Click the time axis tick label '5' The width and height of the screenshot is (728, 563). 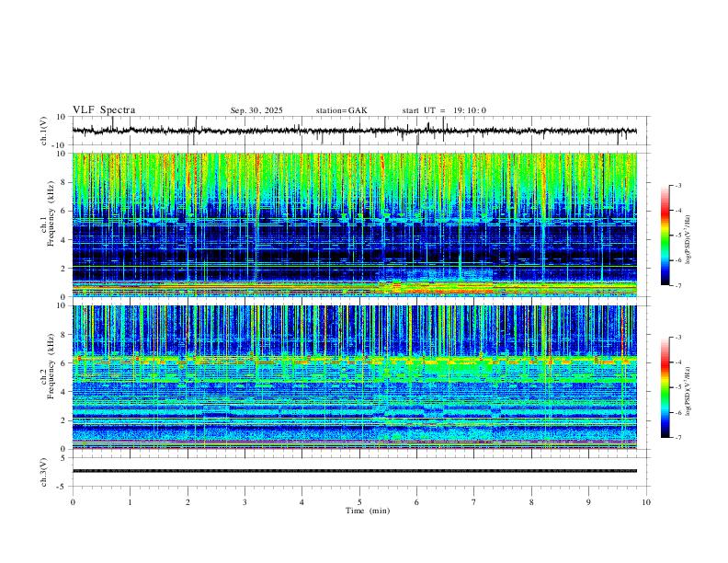click(x=359, y=502)
